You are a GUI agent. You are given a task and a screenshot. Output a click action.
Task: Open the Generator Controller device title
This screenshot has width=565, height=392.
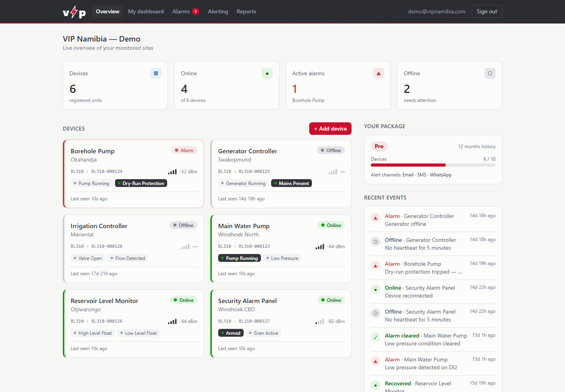[248, 151]
